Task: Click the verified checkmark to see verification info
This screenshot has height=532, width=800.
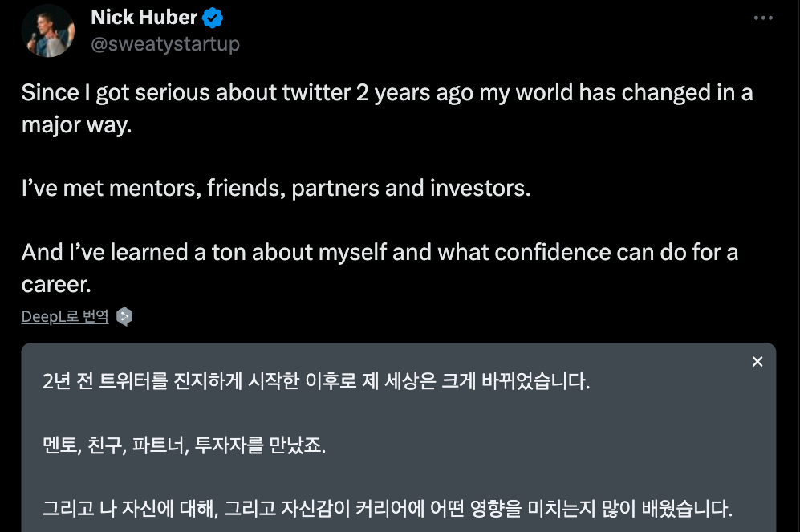Action: coord(213,17)
